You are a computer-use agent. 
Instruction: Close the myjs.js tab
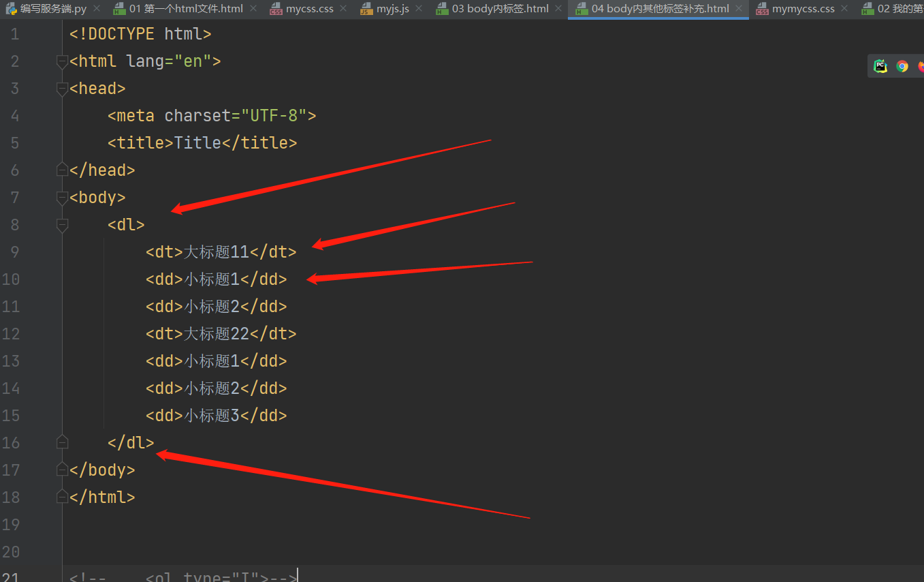point(419,9)
